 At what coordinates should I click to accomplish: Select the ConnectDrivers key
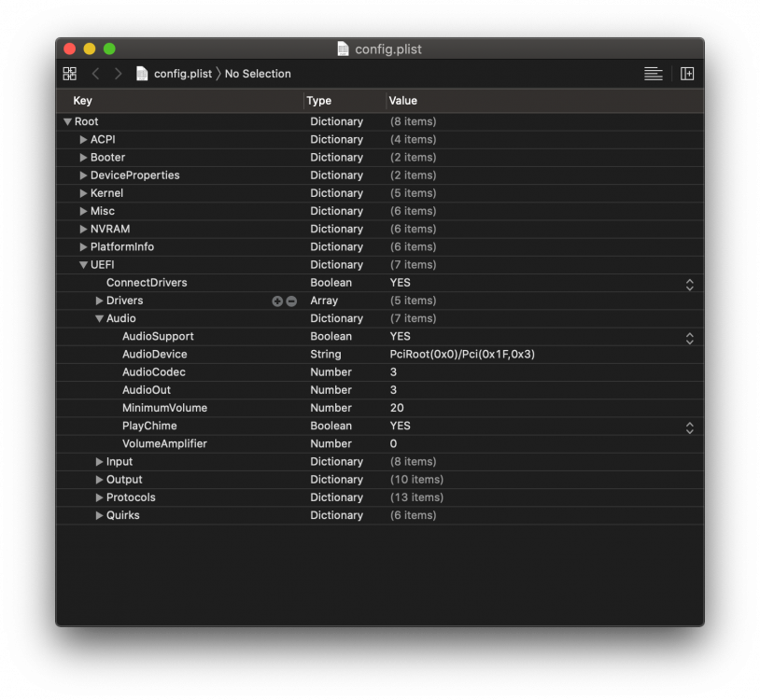pyautogui.click(x=147, y=283)
